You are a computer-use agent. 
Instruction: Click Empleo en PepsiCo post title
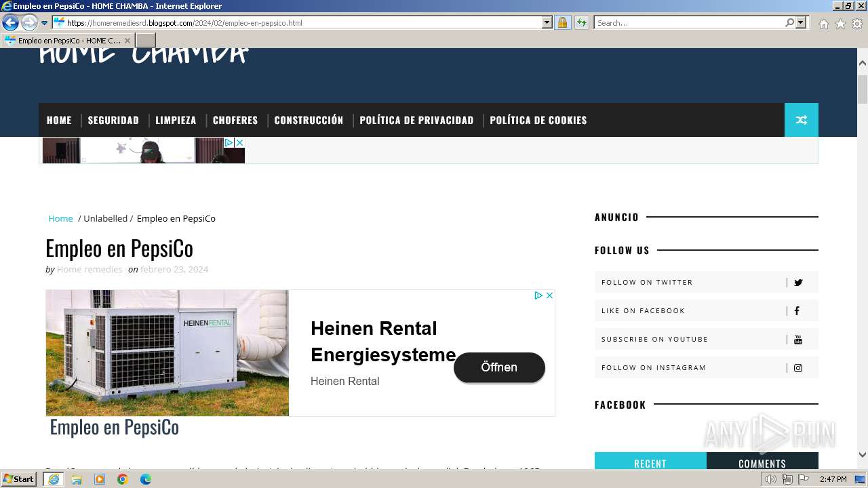pos(119,248)
